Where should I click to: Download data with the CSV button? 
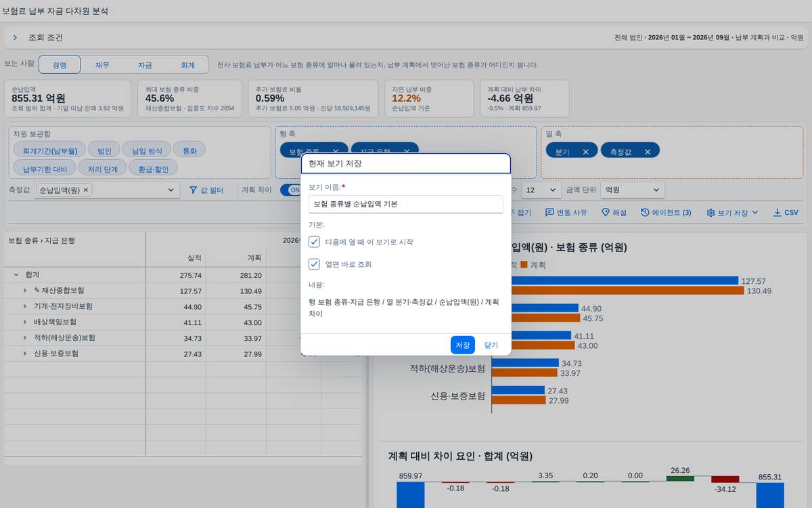click(786, 213)
